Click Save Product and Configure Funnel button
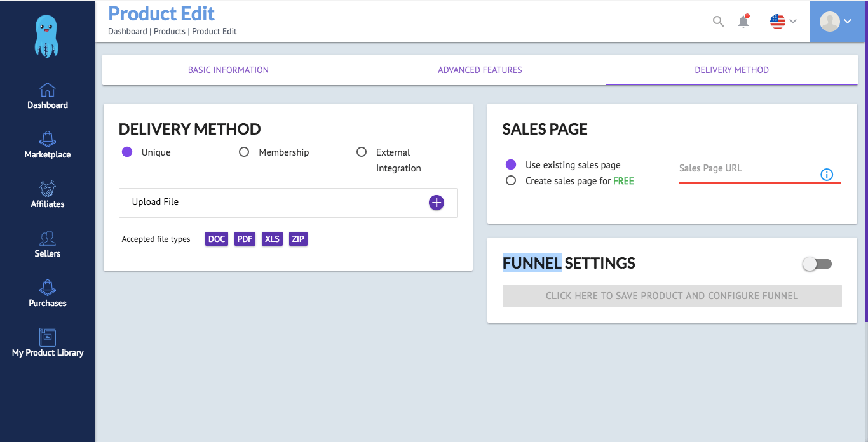Screen dimensions: 868x442 pyautogui.click(x=672, y=296)
